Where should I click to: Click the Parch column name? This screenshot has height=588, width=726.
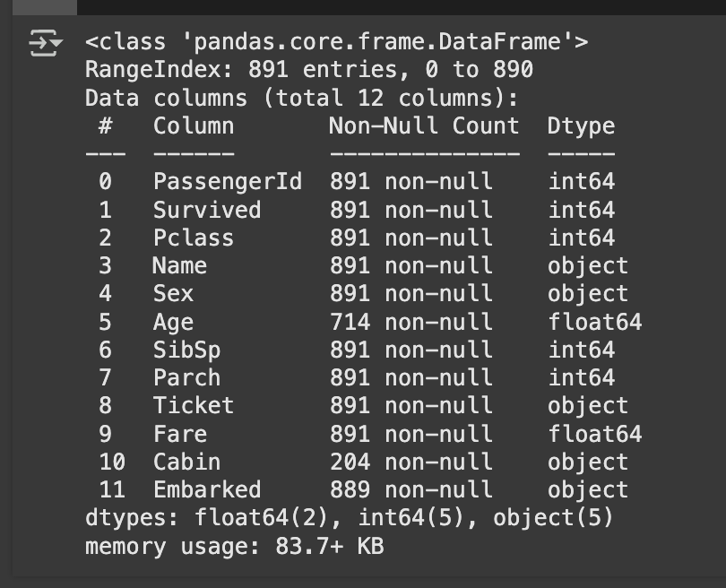tap(186, 377)
